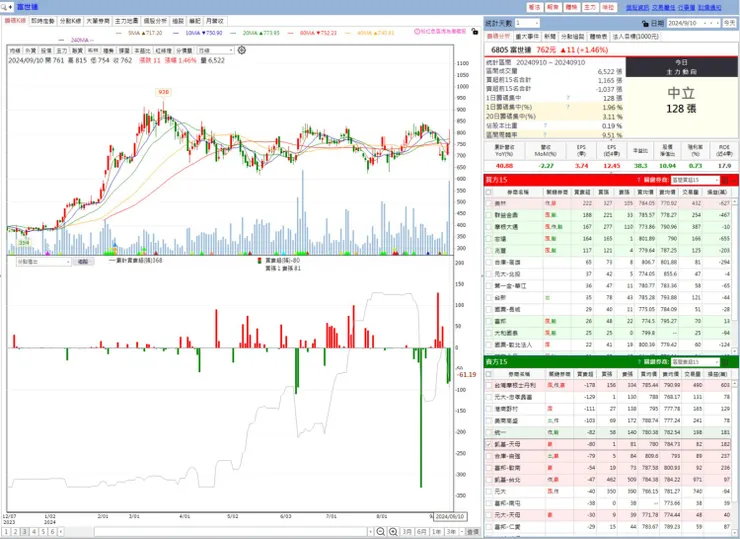Image resolution: width=740 pixels, height=539 pixels.
Task: Open the 交易屬性 link
Action: [x=664, y=8]
